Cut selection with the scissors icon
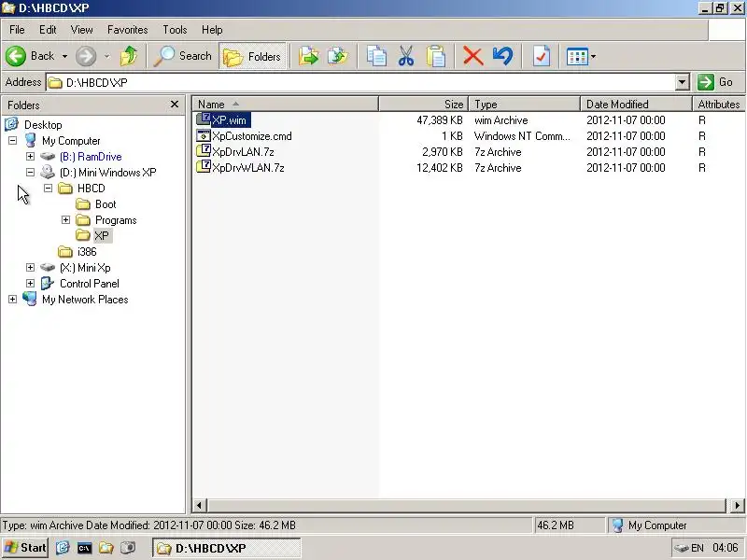 (406, 56)
